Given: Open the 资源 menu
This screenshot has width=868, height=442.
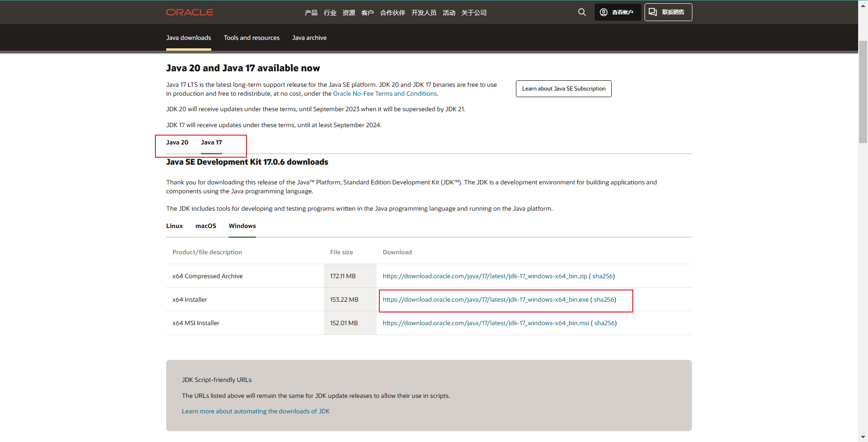Looking at the screenshot, I should coord(349,13).
